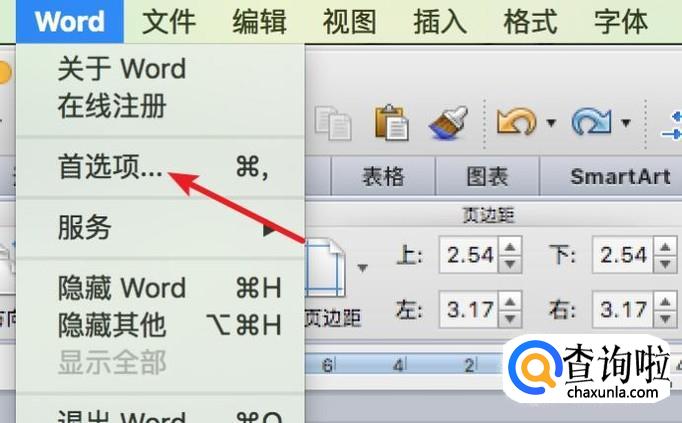Click the Undo arrow icon

[516, 123]
